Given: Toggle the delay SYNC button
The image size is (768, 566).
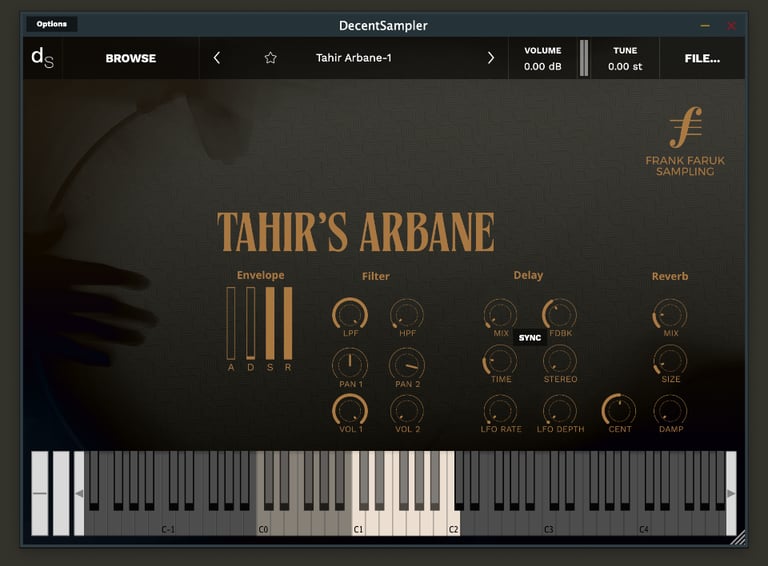Looking at the screenshot, I should [x=529, y=338].
